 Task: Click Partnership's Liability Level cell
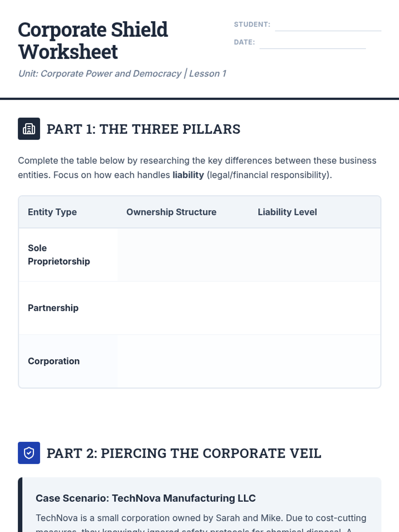[314, 308]
